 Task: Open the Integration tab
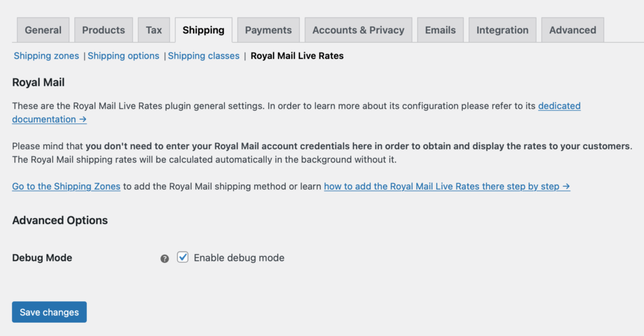502,30
